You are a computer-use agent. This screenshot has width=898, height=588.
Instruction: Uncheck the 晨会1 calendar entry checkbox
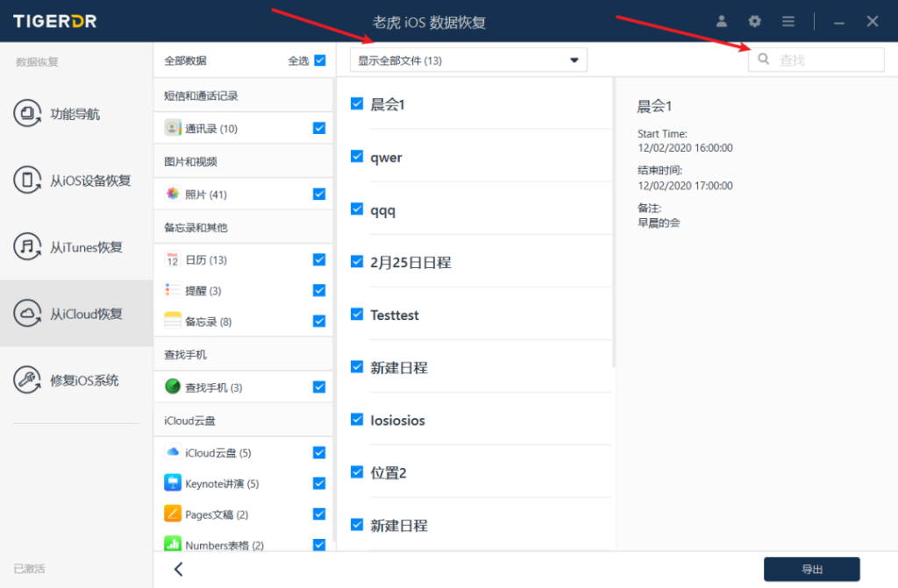click(x=357, y=103)
